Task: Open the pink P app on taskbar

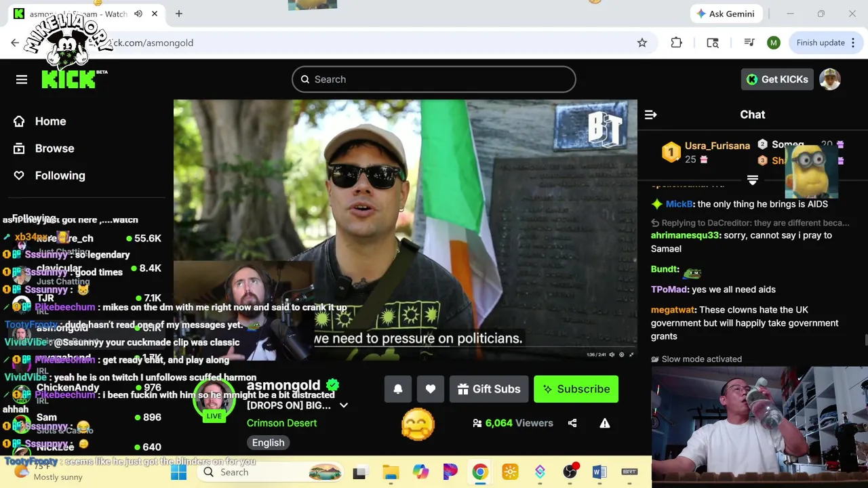Action: 450,472
